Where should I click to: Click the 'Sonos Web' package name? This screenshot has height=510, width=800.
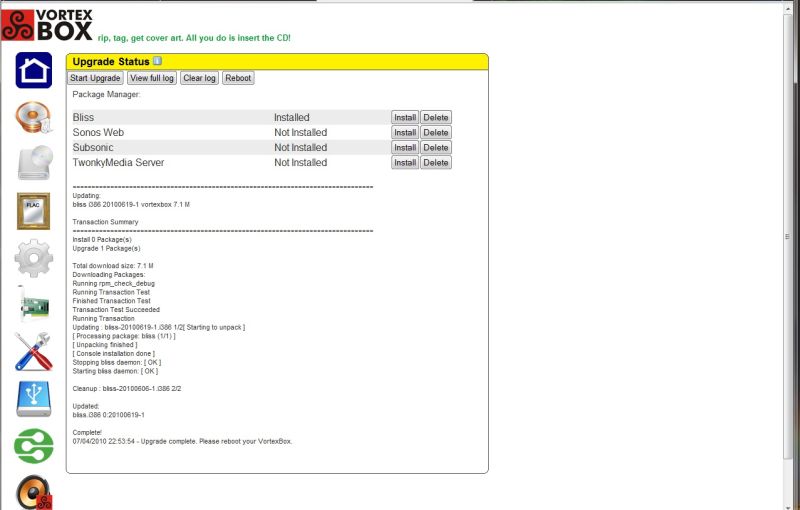pyautogui.click(x=98, y=133)
